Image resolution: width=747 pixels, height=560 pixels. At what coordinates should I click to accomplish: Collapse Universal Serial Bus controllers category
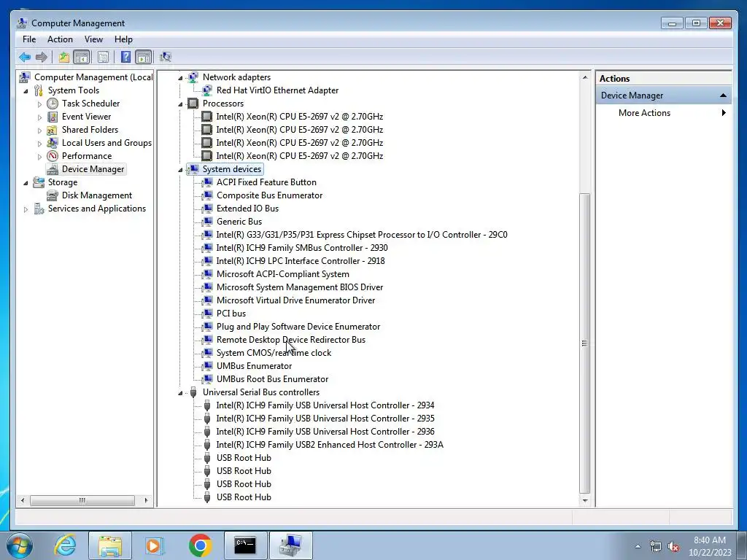point(180,393)
